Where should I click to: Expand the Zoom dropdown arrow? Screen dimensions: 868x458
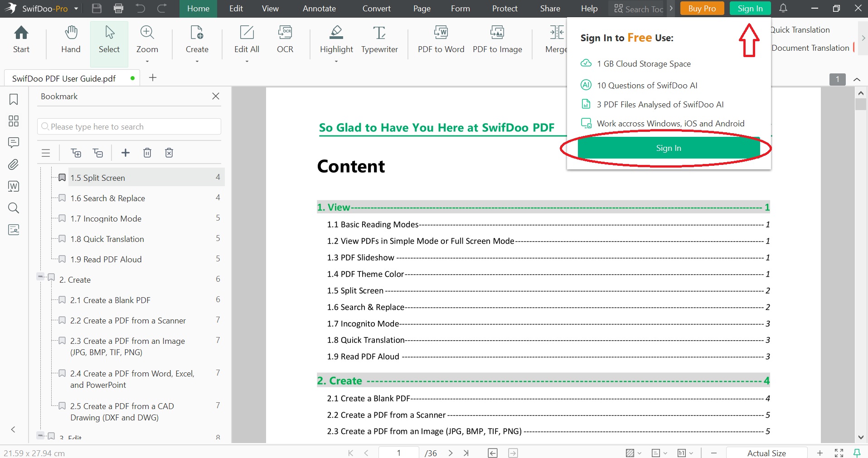pos(147,61)
